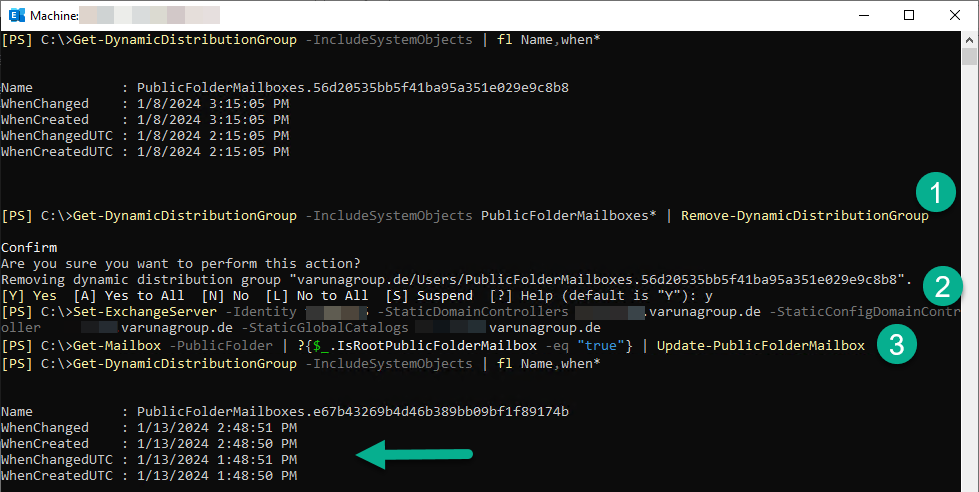
Task: Click the green circle numbered 3
Action: [896, 345]
